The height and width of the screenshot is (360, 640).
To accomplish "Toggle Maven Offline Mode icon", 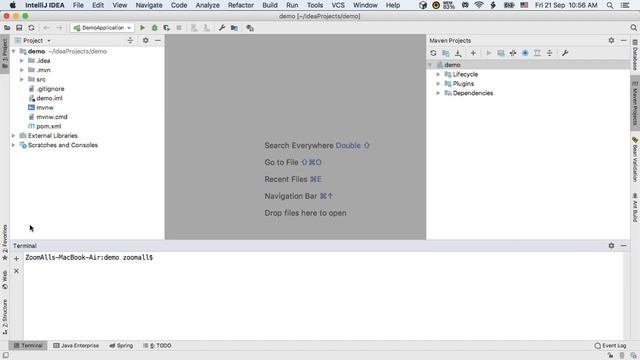I will (513, 53).
